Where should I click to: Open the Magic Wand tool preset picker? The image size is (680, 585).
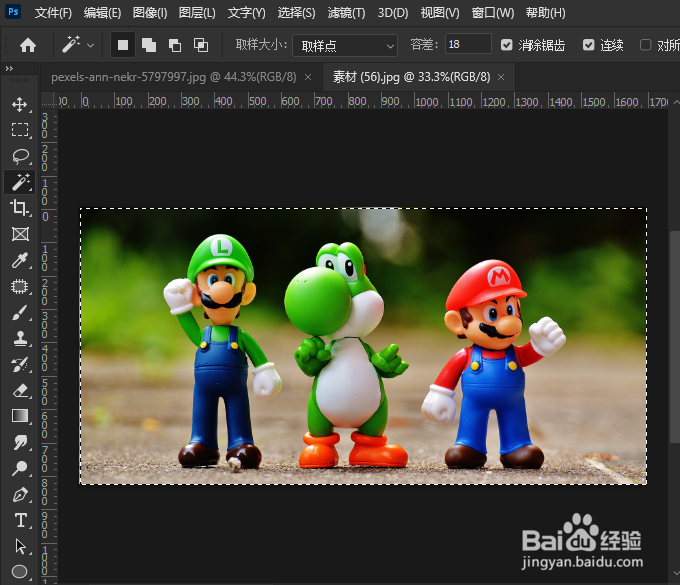tap(90, 46)
